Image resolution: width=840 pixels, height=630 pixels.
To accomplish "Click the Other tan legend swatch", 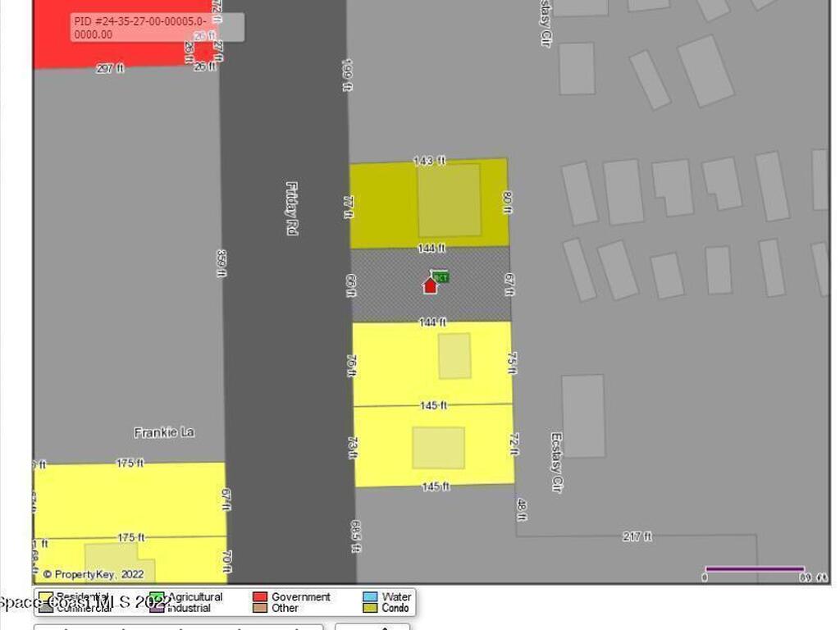I will (260, 608).
